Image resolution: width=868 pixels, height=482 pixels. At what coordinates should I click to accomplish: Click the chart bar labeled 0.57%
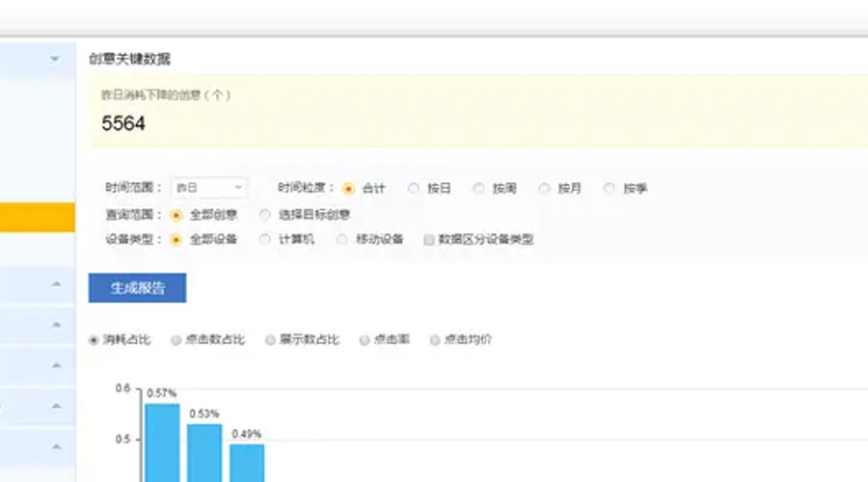click(x=162, y=442)
